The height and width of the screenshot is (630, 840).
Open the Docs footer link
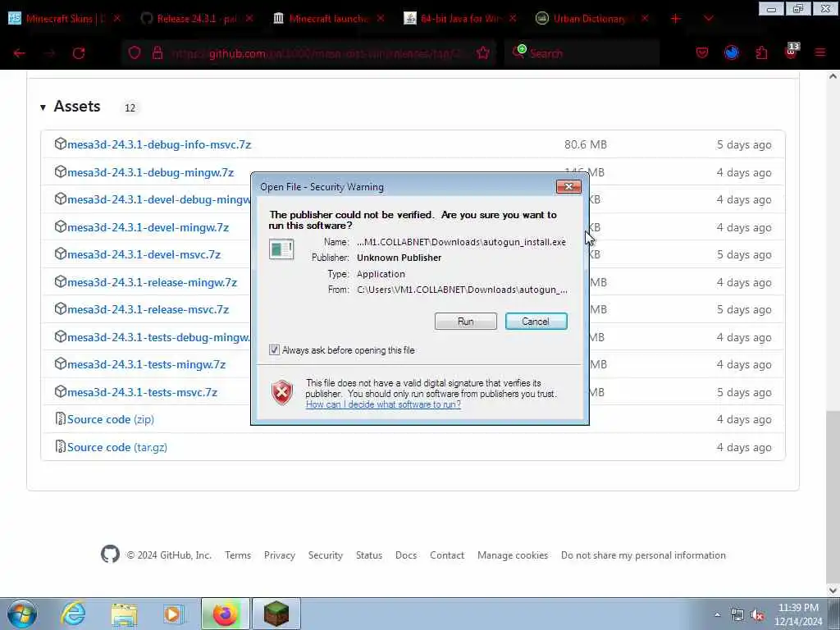click(x=406, y=555)
